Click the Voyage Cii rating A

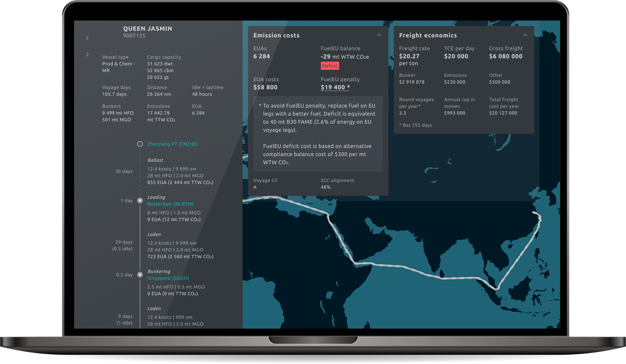click(255, 187)
